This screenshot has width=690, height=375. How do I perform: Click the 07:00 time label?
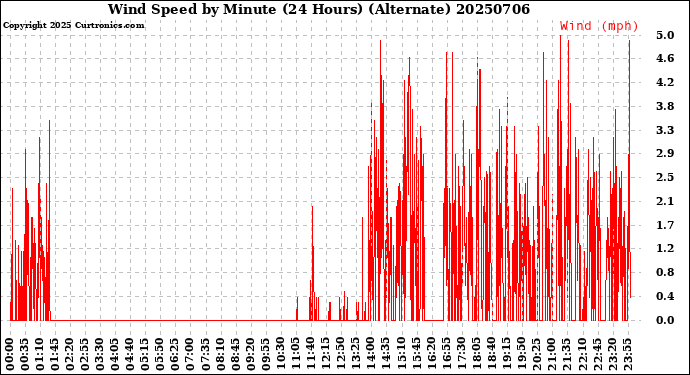pos(191,355)
